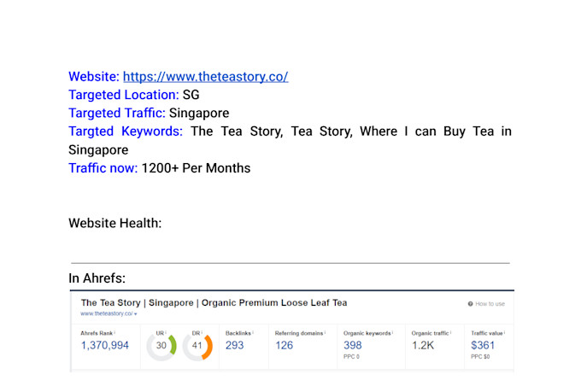Click the Ahrefs Rank value 1,370,994
Screen dimensions: 581x392
click(105, 345)
